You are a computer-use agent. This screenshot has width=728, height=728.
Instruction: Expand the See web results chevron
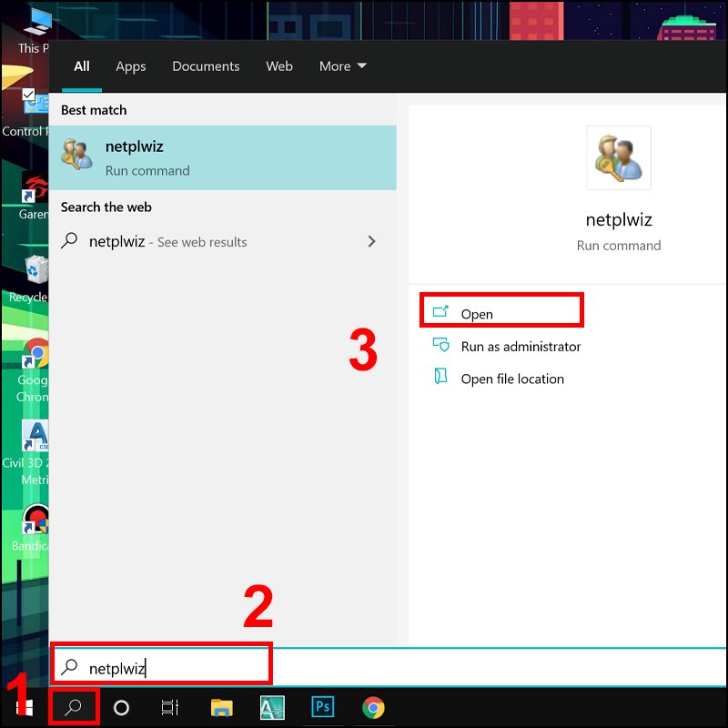click(372, 241)
